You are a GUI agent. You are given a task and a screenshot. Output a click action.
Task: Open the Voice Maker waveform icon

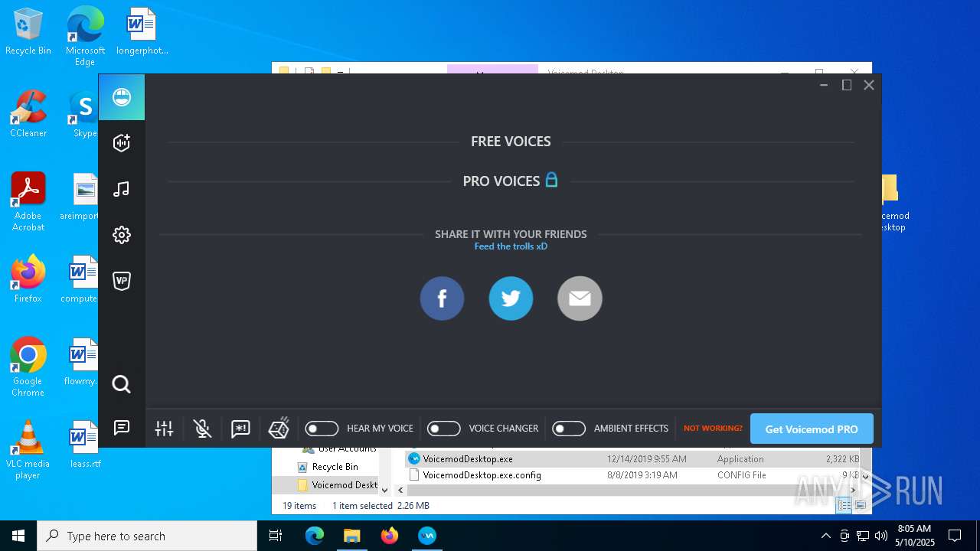coord(121,143)
